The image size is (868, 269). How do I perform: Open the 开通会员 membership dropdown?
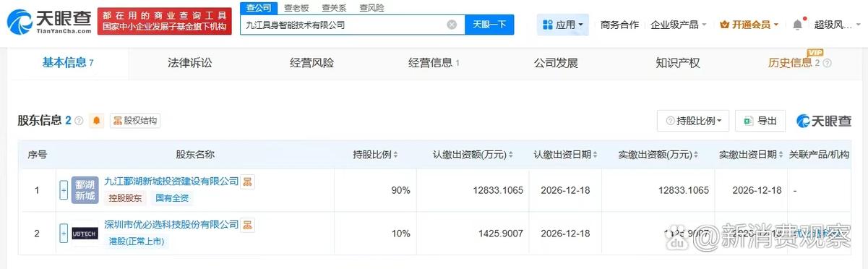pyautogui.click(x=749, y=25)
